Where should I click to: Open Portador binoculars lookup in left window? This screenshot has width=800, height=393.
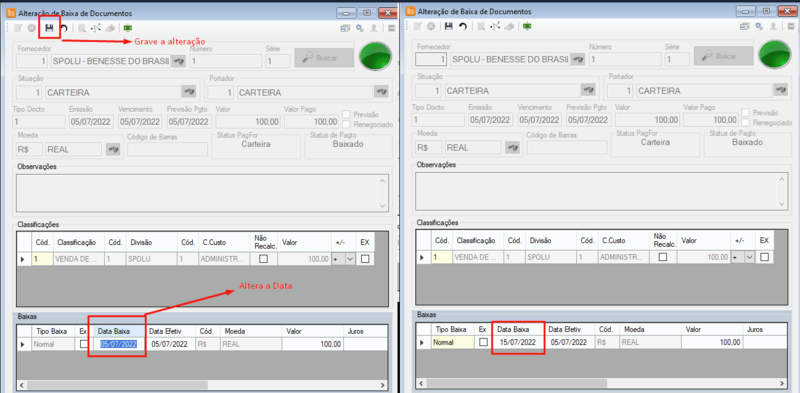[x=381, y=92]
